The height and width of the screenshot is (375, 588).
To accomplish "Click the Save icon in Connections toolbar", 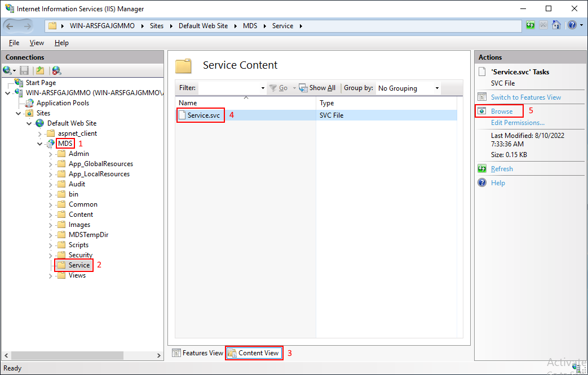I will point(24,70).
